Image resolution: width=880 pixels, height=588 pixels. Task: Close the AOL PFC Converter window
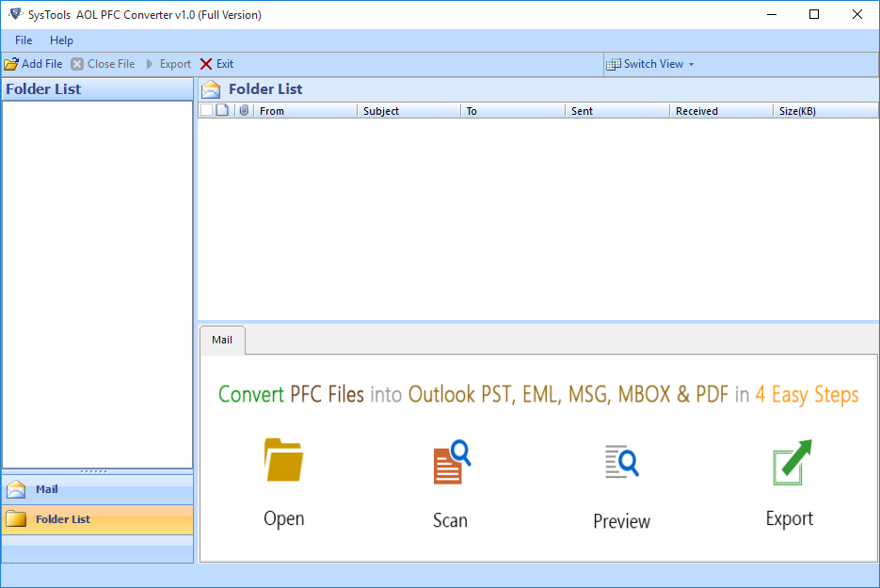pyautogui.click(x=857, y=15)
